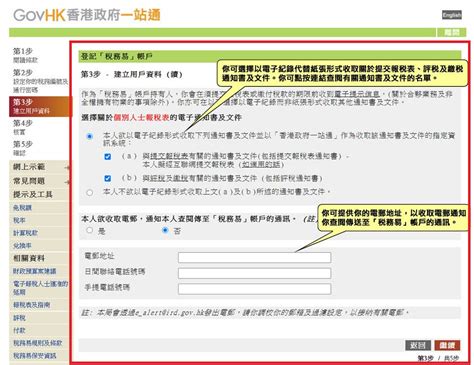Image resolution: width=474 pixels, height=365 pixels.
Task: Click the 電郵地址 input field
Action: tap(255, 257)
